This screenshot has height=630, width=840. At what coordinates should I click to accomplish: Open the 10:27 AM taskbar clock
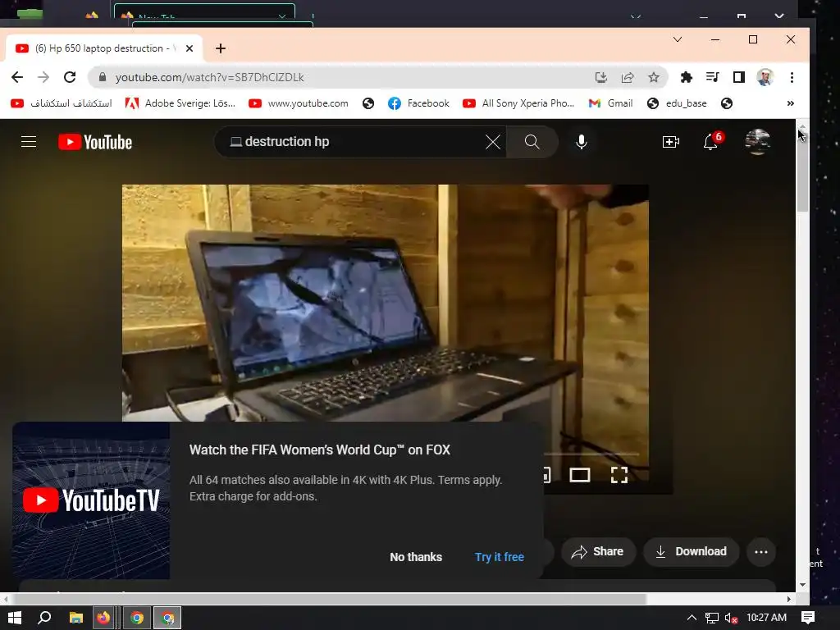coord(767,618)
